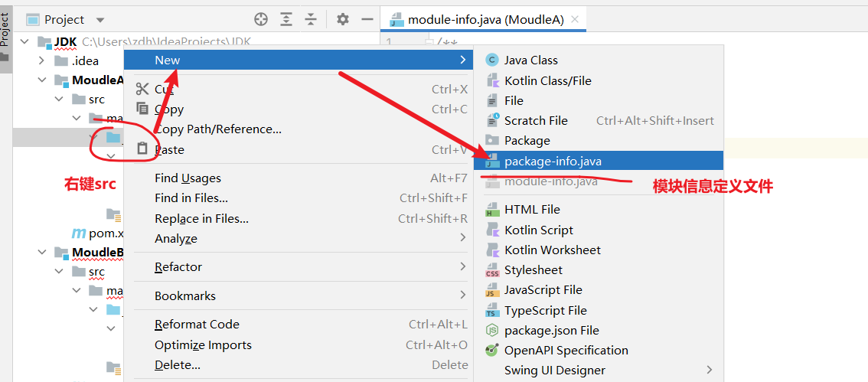Hide the Project tool window
This screenshot has height=382, width=868.
367,20
